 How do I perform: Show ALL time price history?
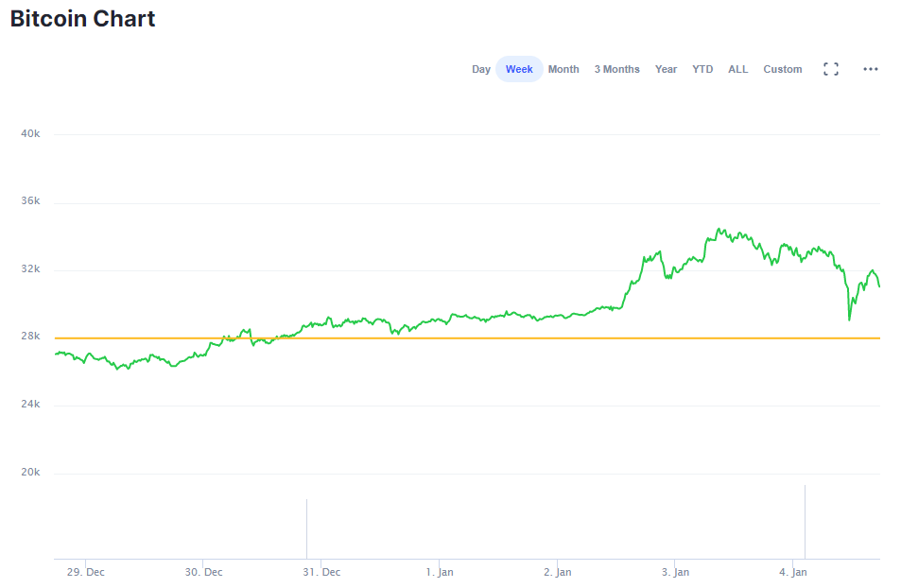(737, 69)
